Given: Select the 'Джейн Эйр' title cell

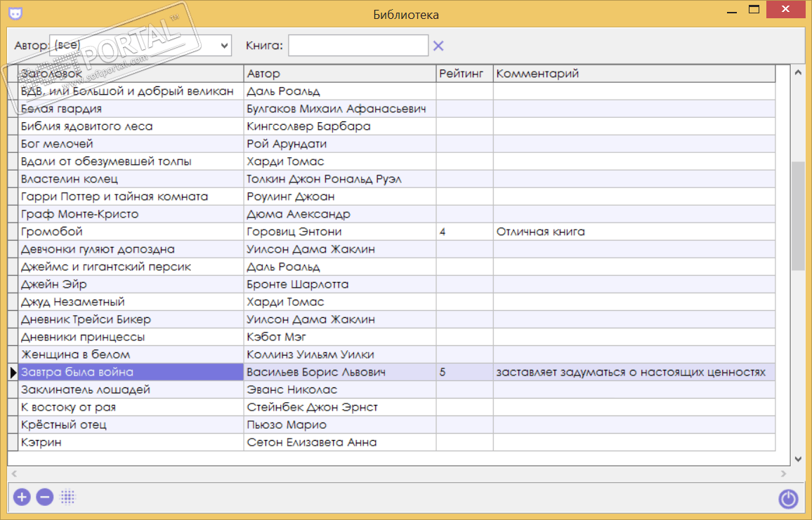Looking at the screenshot, I should [x=131, y=285].
